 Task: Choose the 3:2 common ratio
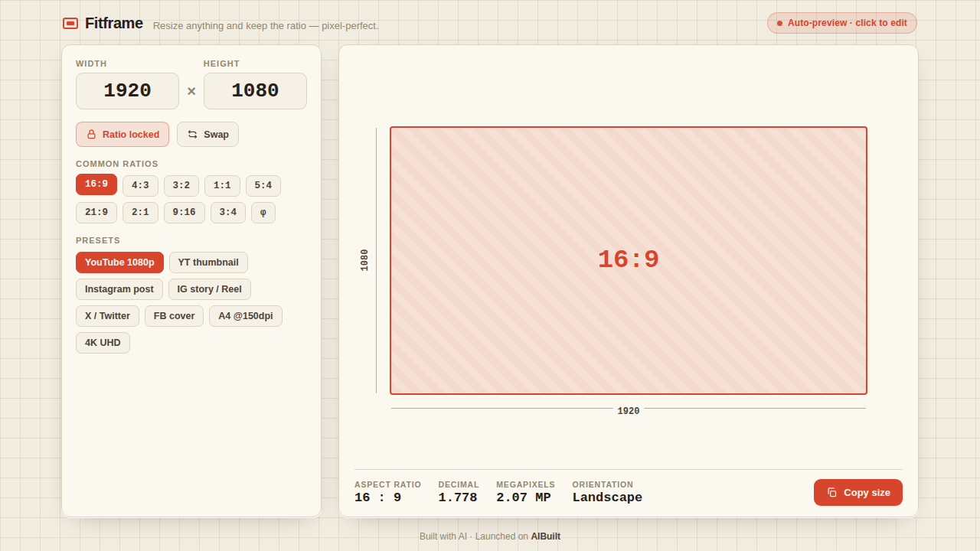pyautogui.click(x=181, y=186)
